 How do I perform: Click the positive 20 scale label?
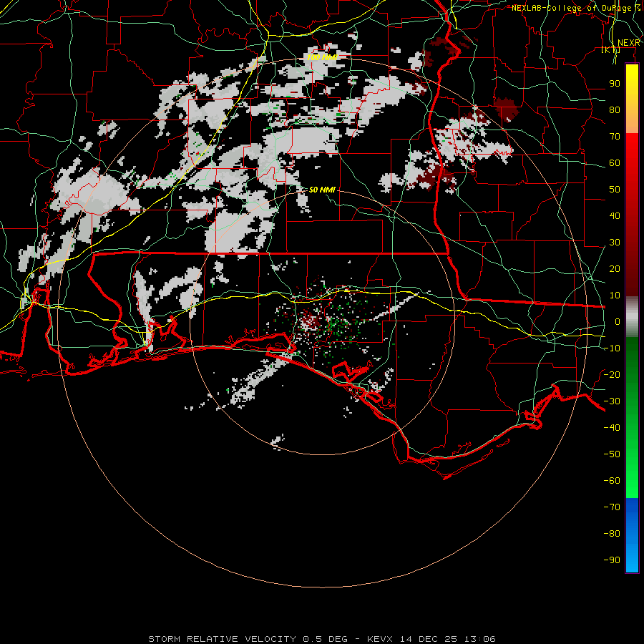[x=615, y=268]
